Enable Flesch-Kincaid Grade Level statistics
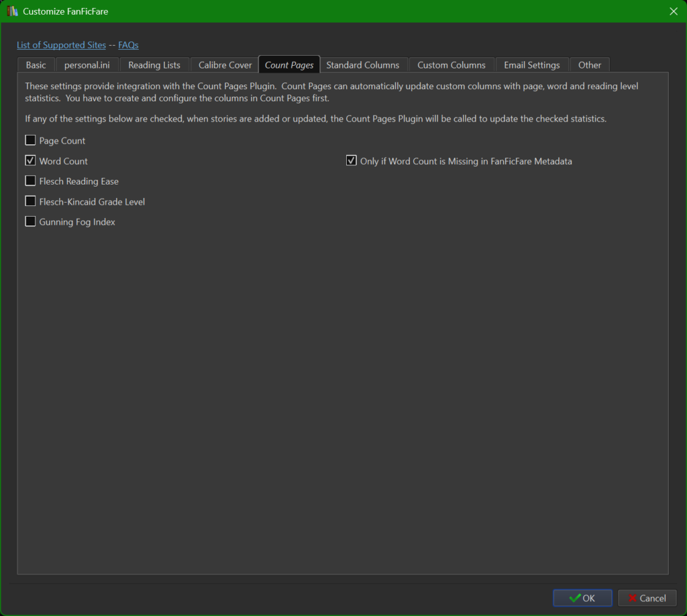687x616 pixels. [30, 201]
